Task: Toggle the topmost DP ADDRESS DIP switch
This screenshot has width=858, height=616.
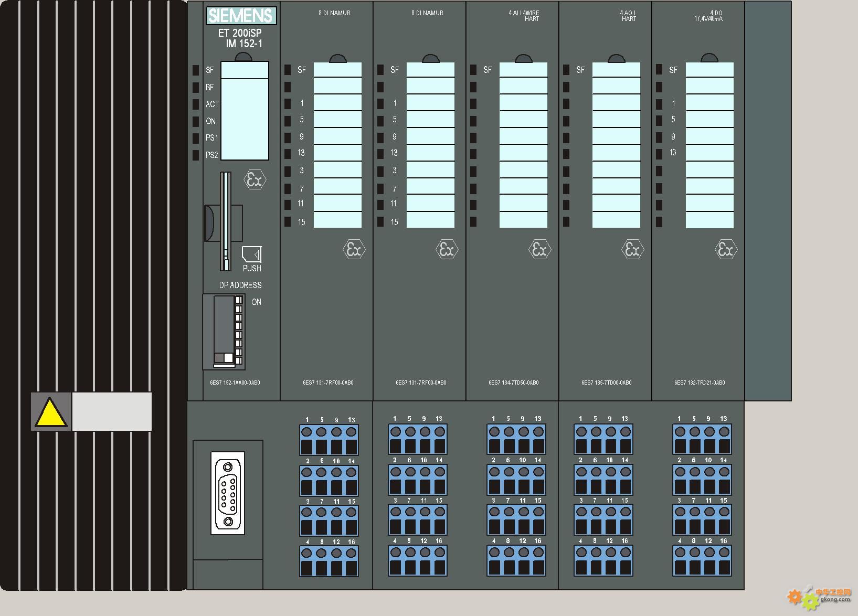Action: click(x=238, y=301)
